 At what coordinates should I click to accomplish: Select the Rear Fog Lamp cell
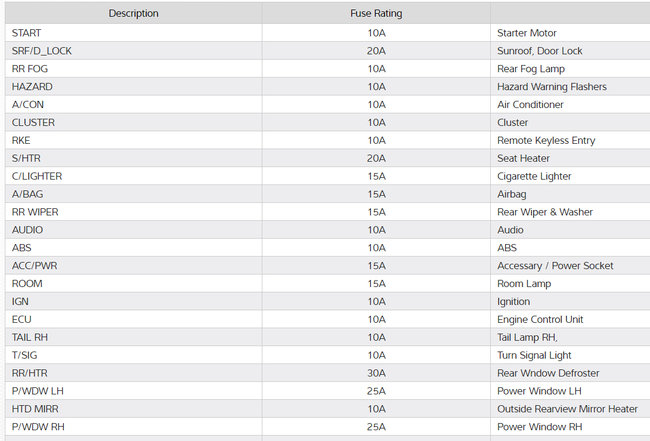[531, 69]
